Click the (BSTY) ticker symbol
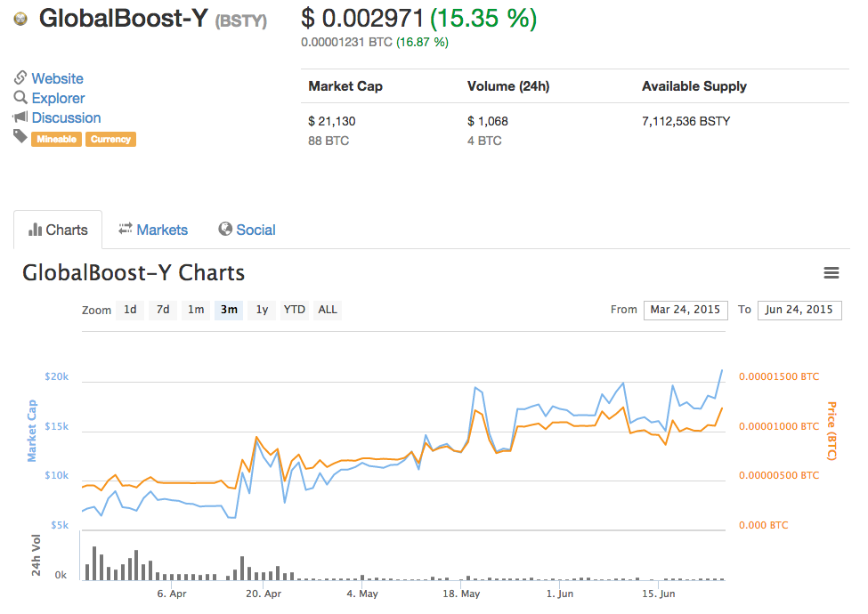The height and width of the screenshot is (614, 868). [240, 21]
